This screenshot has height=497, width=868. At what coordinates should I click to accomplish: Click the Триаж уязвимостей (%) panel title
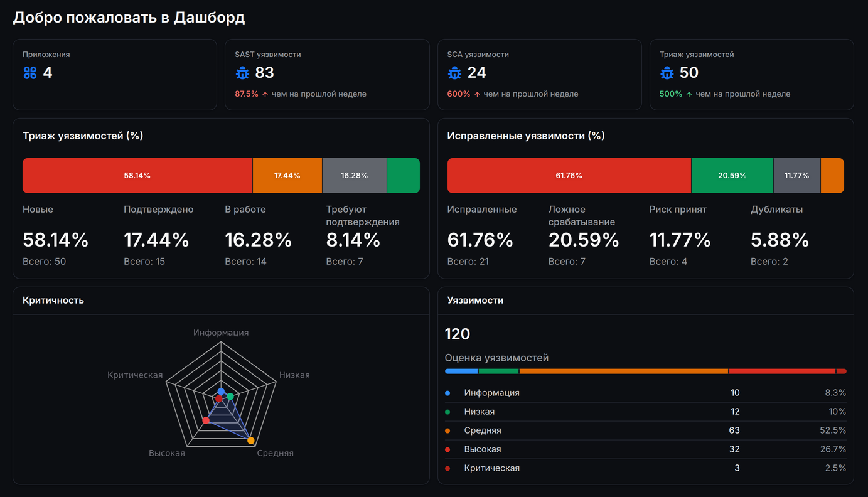click(83, 136)
